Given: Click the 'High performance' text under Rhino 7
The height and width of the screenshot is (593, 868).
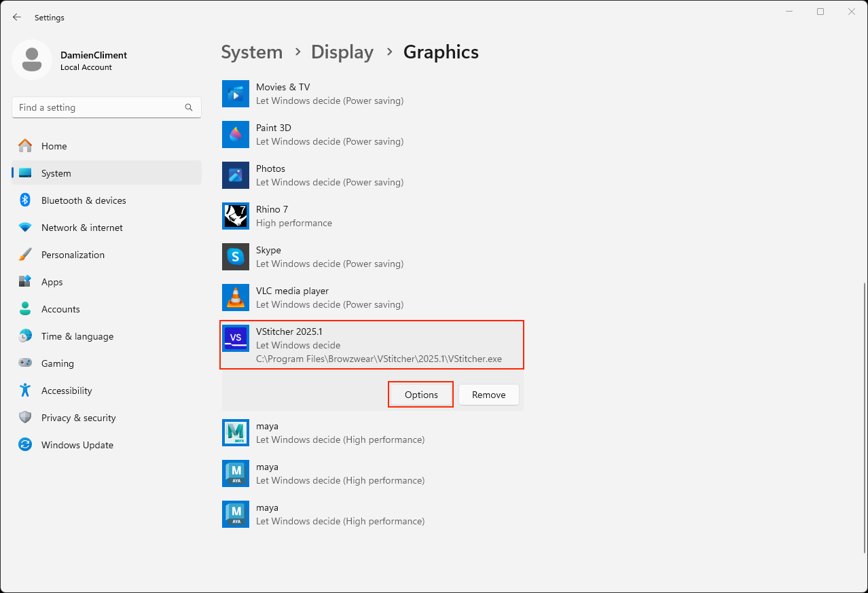Looking at the screenshot, I should pyautogui.click(x=294, y=223).
